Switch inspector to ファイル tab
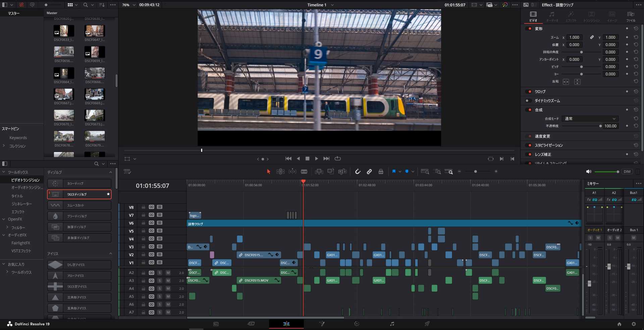 pos(631,16)
